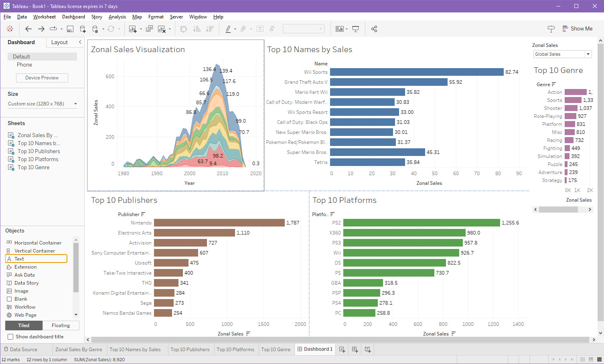Click the Sort ascending icon
604x364 pixels.
click(x=197, y=29)
